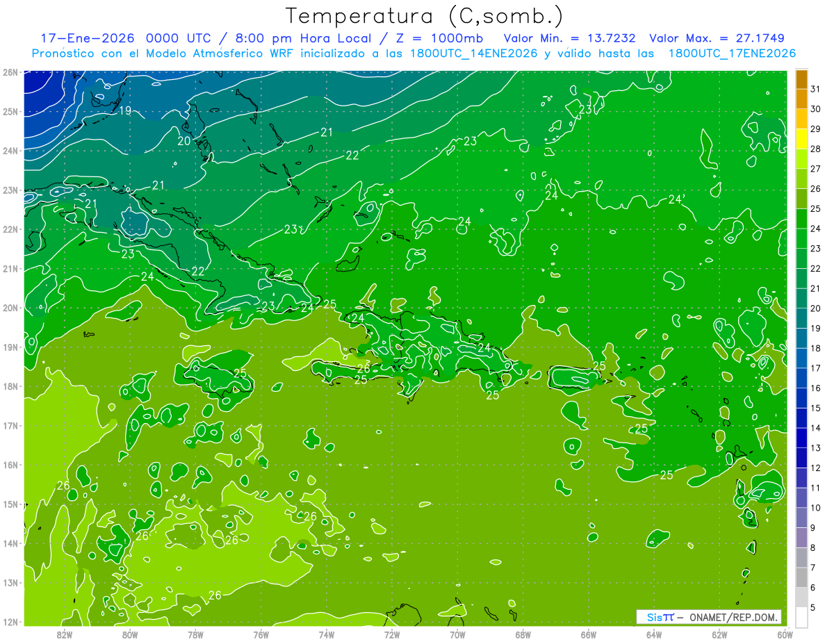Click the '82W' longitude axis label
The height and width of the screenshot is (644, 834).
pos(64,634)
